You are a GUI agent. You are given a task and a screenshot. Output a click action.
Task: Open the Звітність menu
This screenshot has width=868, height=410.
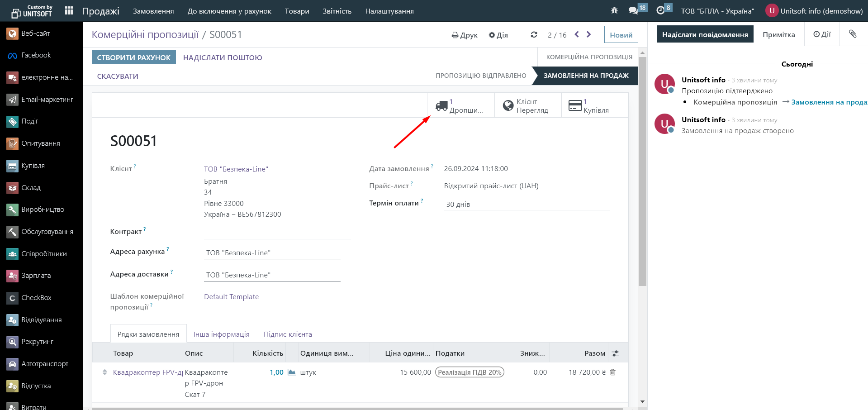coord(337,11)
